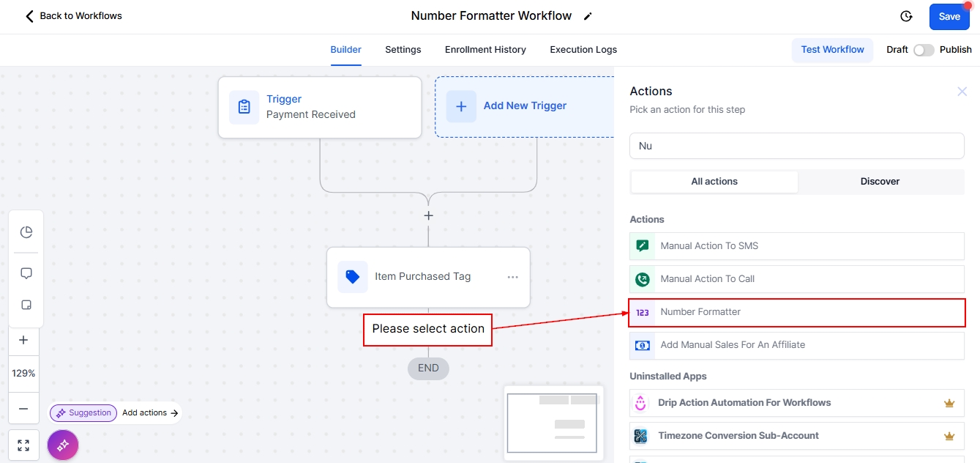Click the pencil icon to rename workflow

click(x=588, y=16)
